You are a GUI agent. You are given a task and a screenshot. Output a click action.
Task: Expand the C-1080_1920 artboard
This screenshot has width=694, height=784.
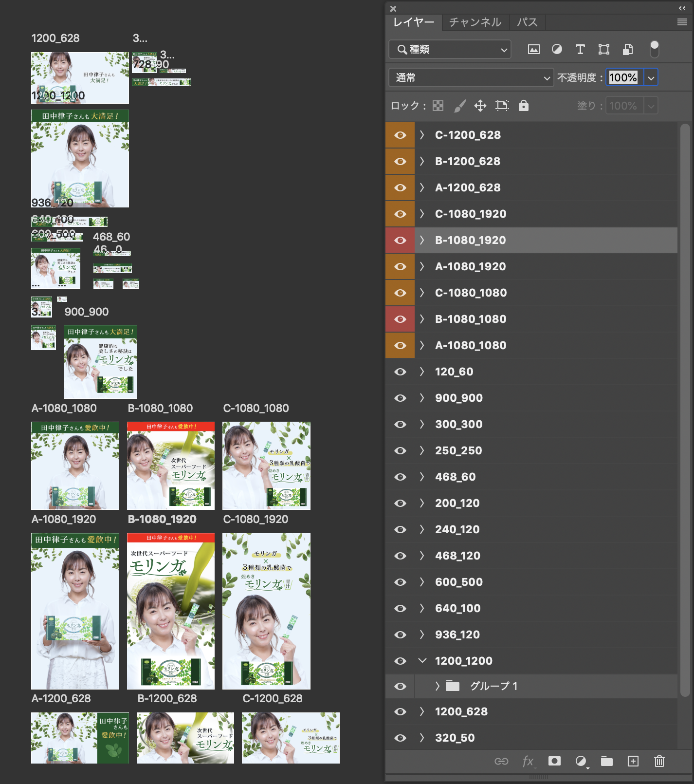[422, 214]
